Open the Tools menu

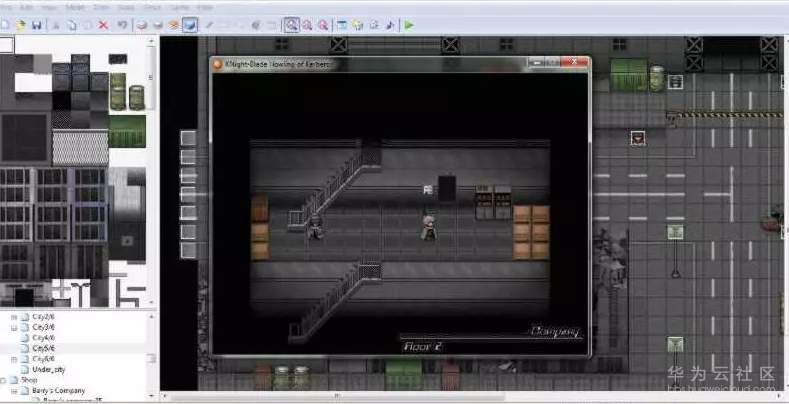tap(151, 8)
